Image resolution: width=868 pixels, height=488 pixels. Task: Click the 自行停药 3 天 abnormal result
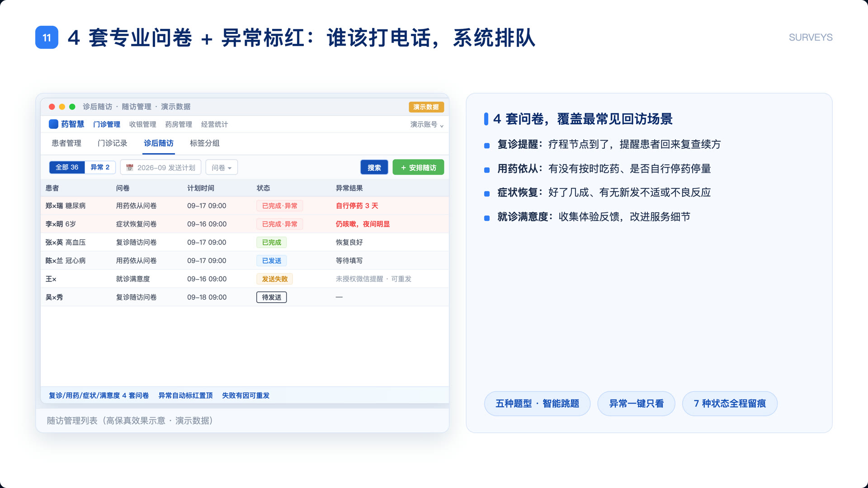pos(357,206)
